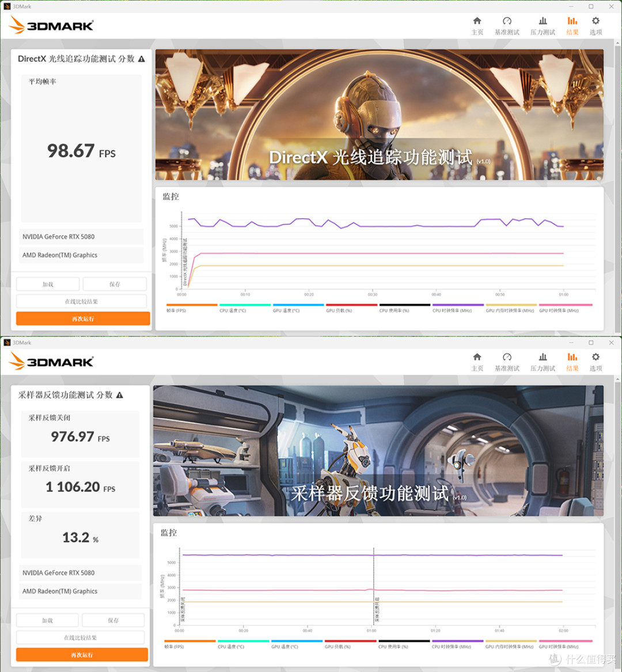Viewport: 622px width, 672px height.
Task: Maximize the top 3DMark window
Action: pyautogui.click(x=591, y=6)
